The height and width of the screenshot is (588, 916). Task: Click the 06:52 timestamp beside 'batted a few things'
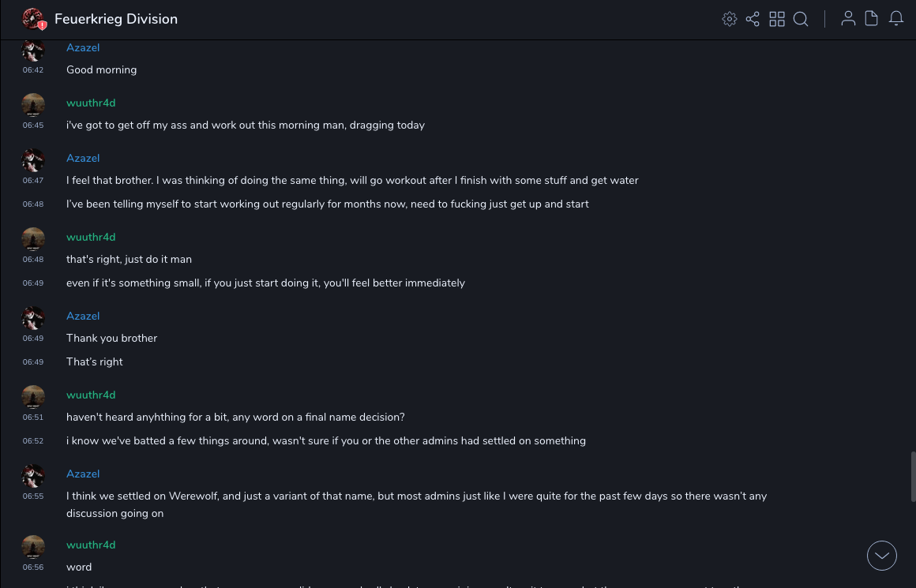click(x=33, y=441)
